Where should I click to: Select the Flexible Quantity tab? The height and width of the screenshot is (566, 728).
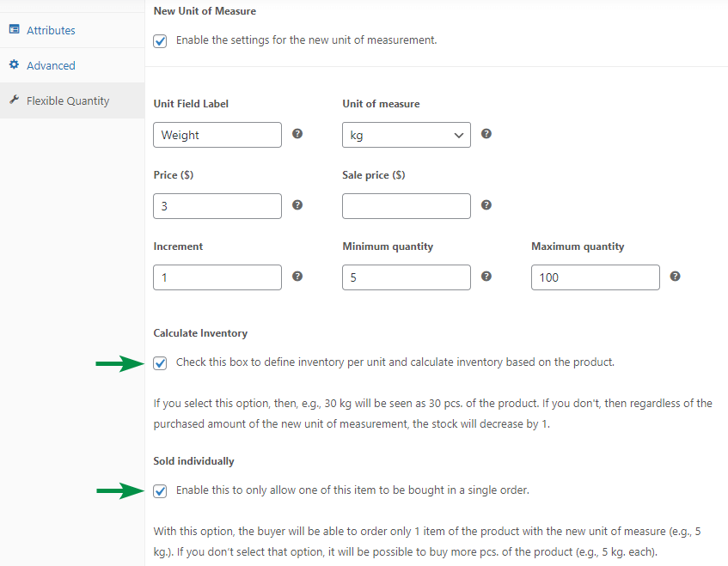point(72,100)
